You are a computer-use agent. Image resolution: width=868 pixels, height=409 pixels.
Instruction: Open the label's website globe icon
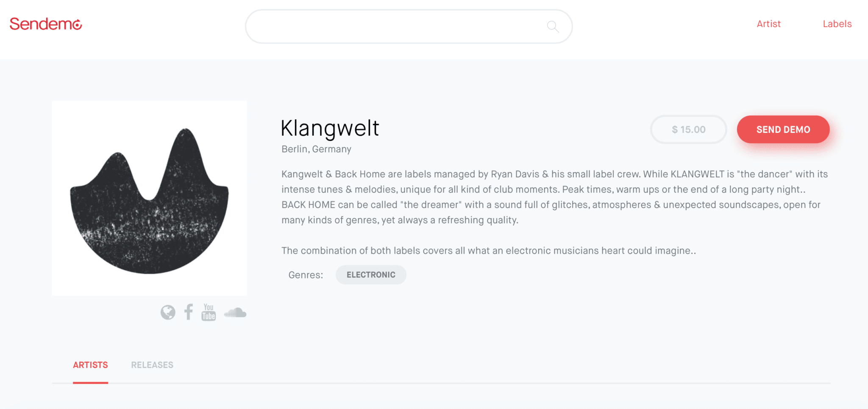(x=168, y=313)
